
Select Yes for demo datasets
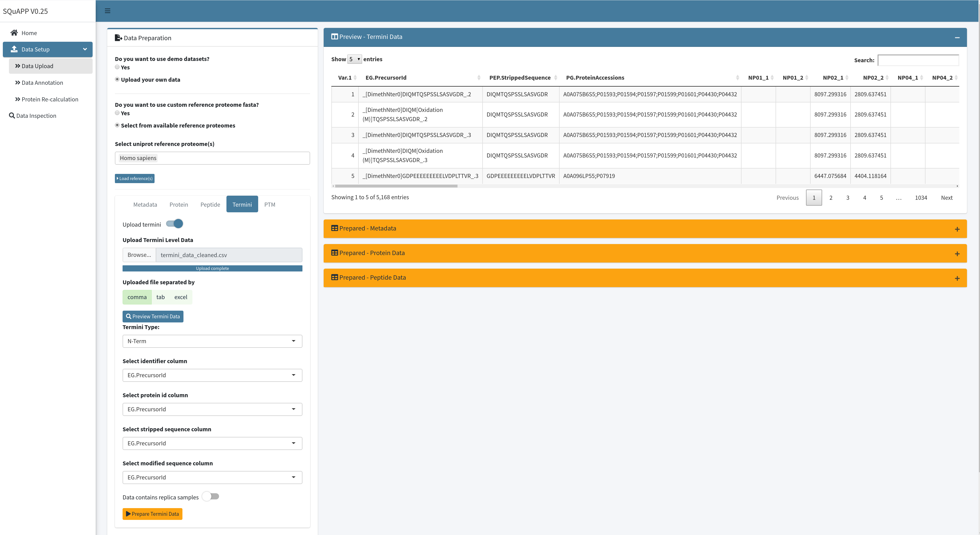tap(117, 67)
